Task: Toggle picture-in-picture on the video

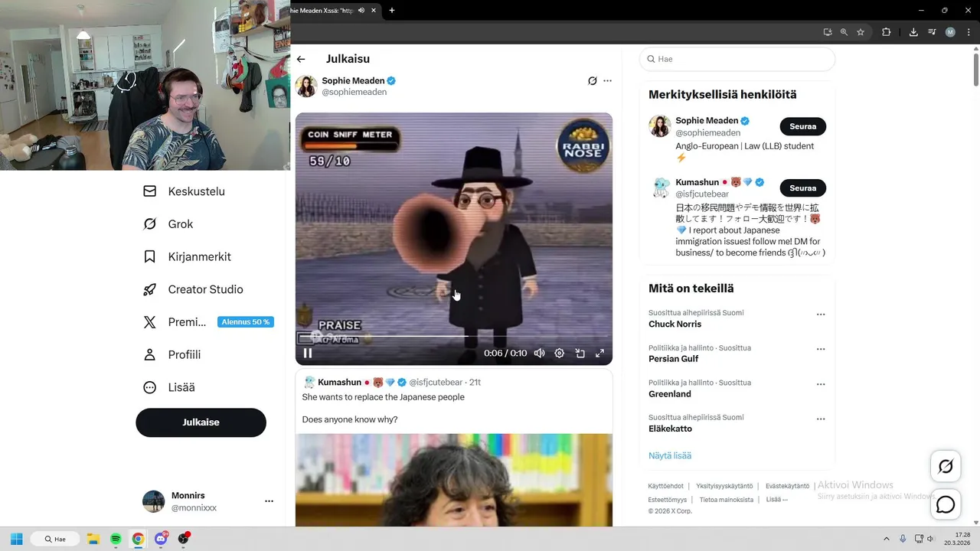Action: click(580, 353)
